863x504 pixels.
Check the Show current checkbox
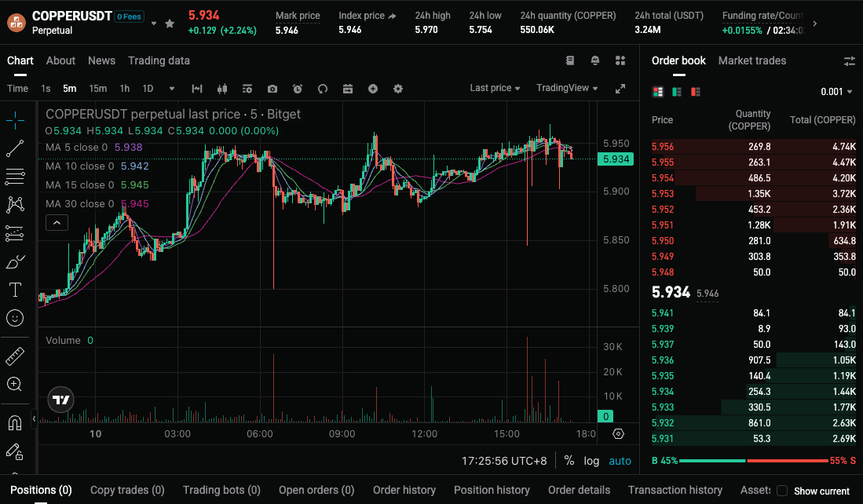(783, 491)
